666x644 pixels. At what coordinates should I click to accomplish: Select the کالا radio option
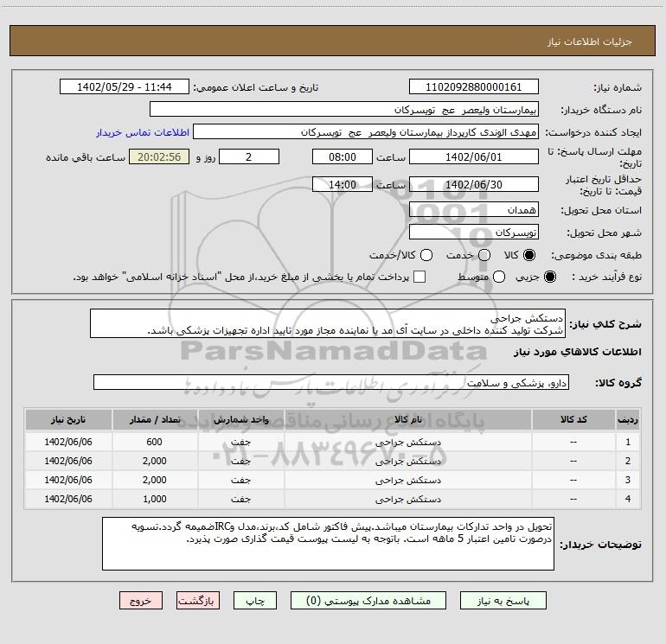coord(529,256)
